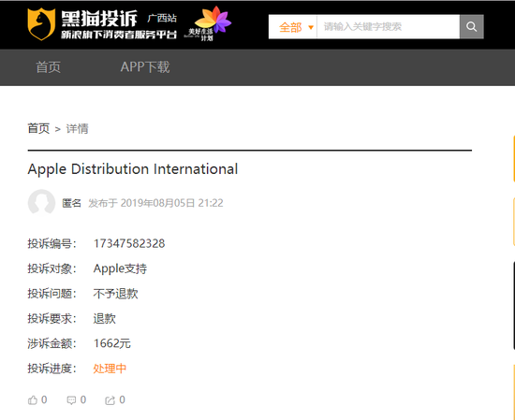Click the magnifier search button

471,26
